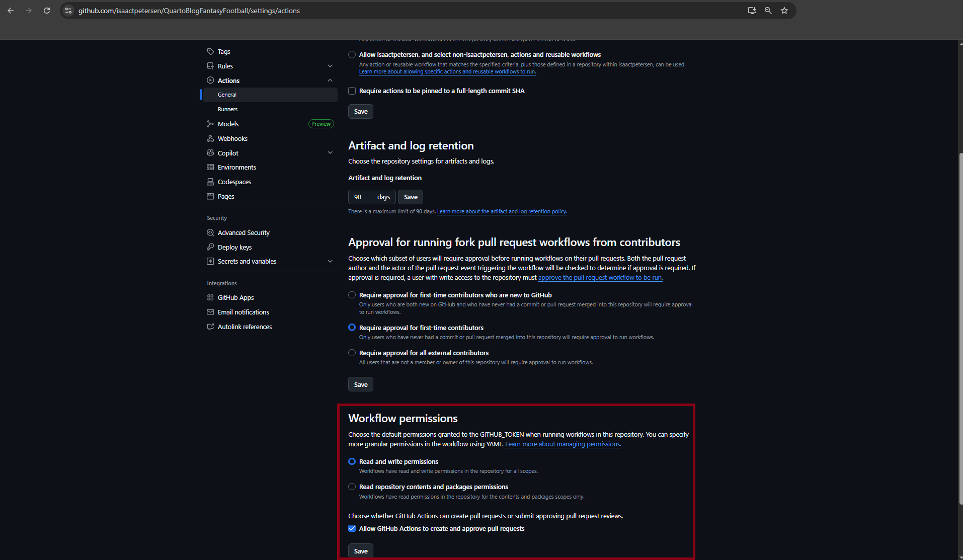963x560 pixels.
Task: Click the Webhooks icon in sidebar
Action: [210, 138]
